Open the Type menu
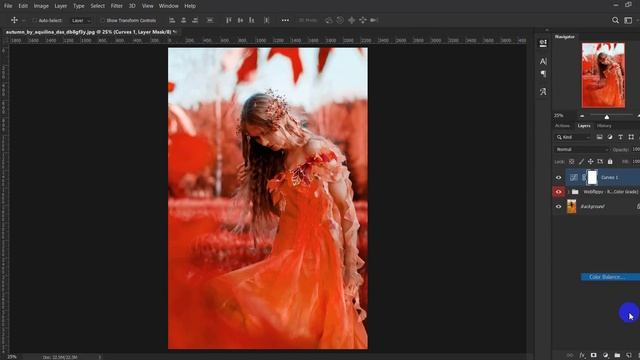Viewport: 640px width, 360px height. point(78,6)
